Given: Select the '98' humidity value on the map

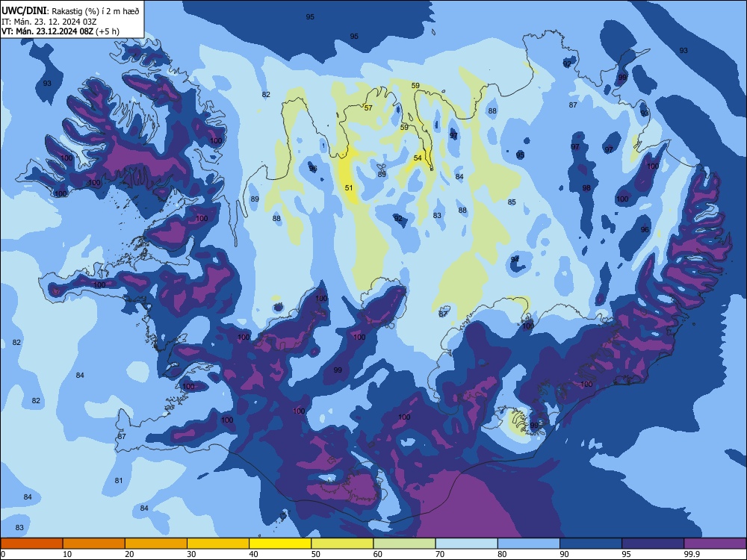Looking at the screenshot, I should [586, 188].
